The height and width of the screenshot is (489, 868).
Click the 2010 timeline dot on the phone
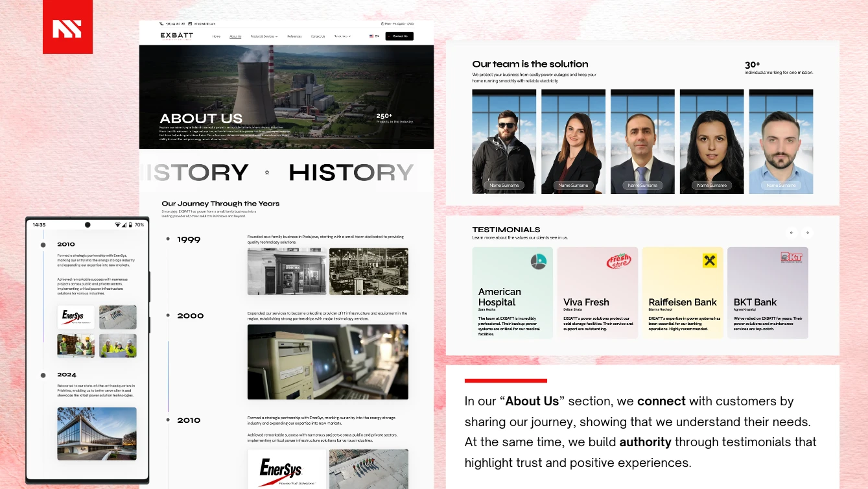[x=43, y=244]
